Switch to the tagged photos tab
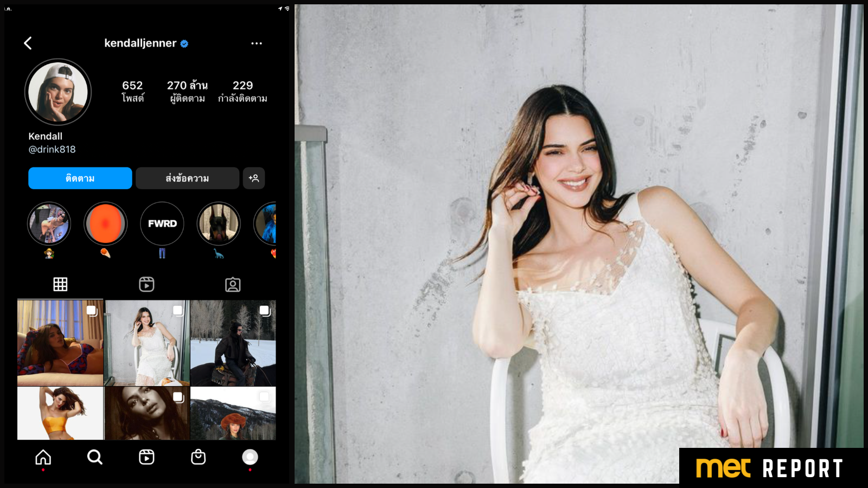Screen dimensions: 868x488 click(233, 285)
